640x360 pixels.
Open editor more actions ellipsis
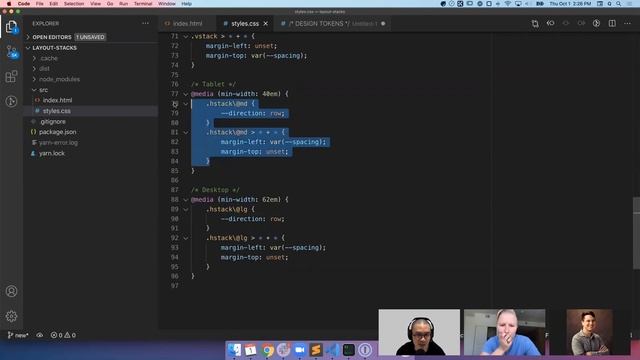pos(627,24)
